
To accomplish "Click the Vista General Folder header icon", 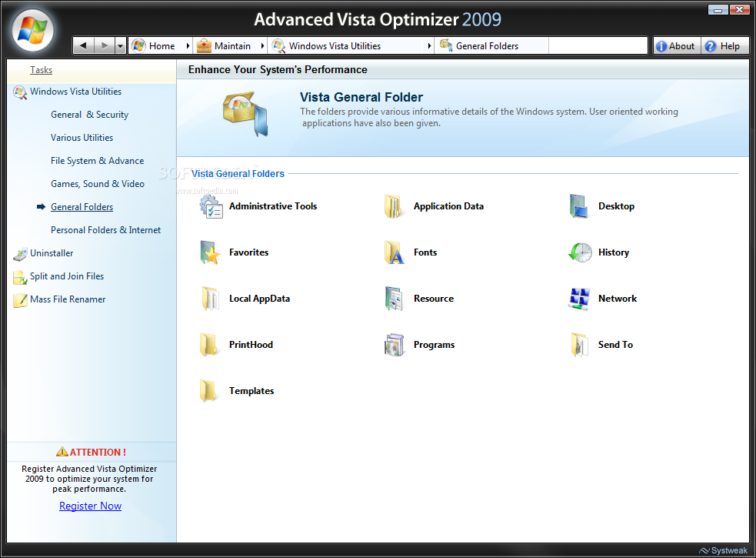I will (245, 114).
